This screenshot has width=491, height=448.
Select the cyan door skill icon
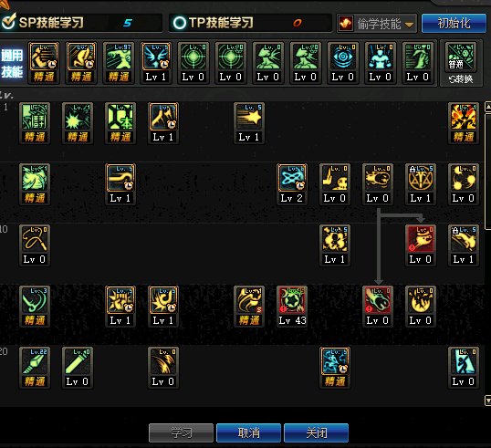pyautogui.click(x=464, y=361)
